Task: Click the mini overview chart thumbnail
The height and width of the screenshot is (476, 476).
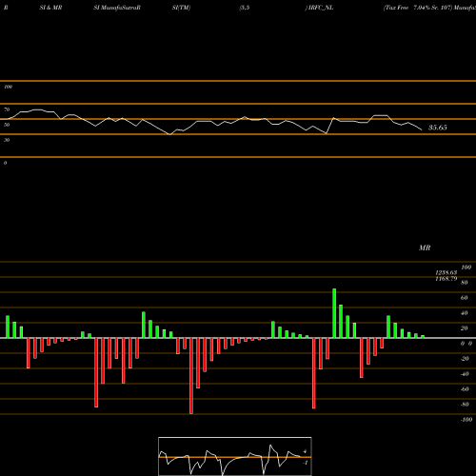Action: pyautogui.click(x=235, y=456)
